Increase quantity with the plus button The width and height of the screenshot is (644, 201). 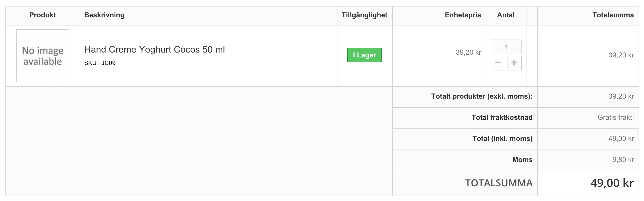[514, 63]
